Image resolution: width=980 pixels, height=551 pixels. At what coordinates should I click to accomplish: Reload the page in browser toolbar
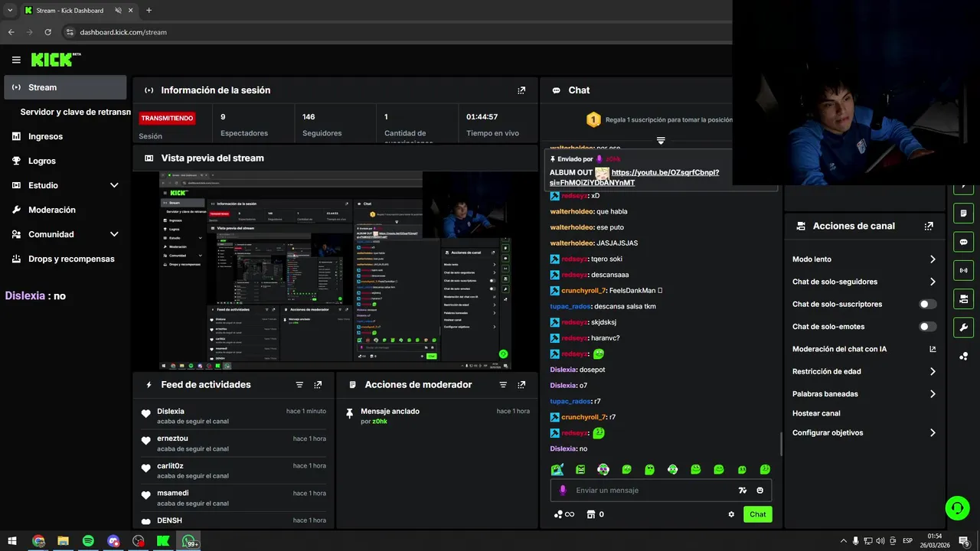pos(47,32)
